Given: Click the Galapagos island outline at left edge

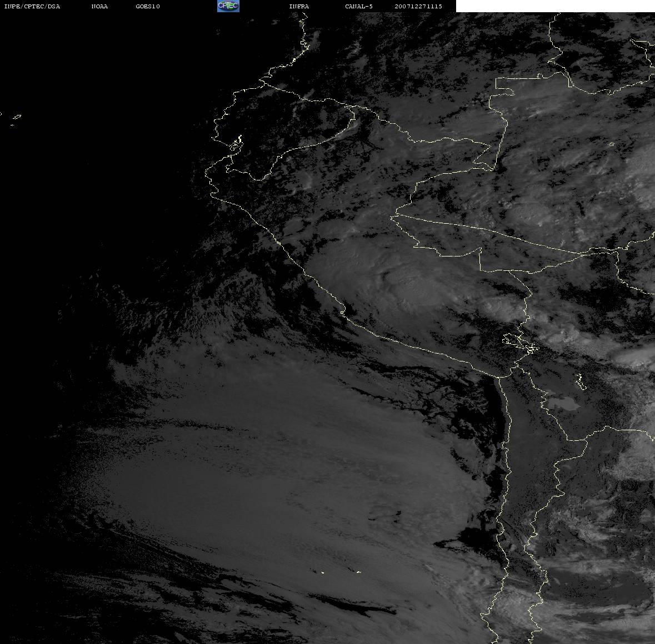Looking at the screenshot, I should pos(16,117).
